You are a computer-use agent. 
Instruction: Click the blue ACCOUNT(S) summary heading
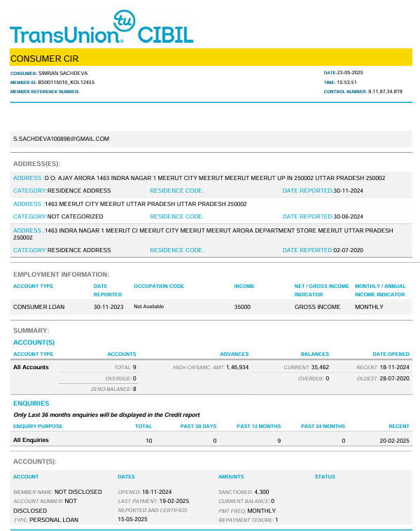point(34,342)
